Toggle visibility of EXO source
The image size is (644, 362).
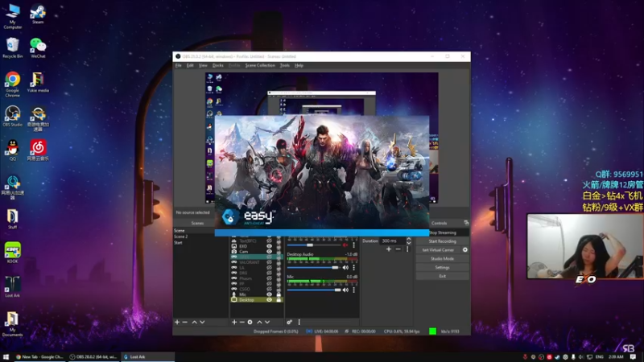[269, 246]
